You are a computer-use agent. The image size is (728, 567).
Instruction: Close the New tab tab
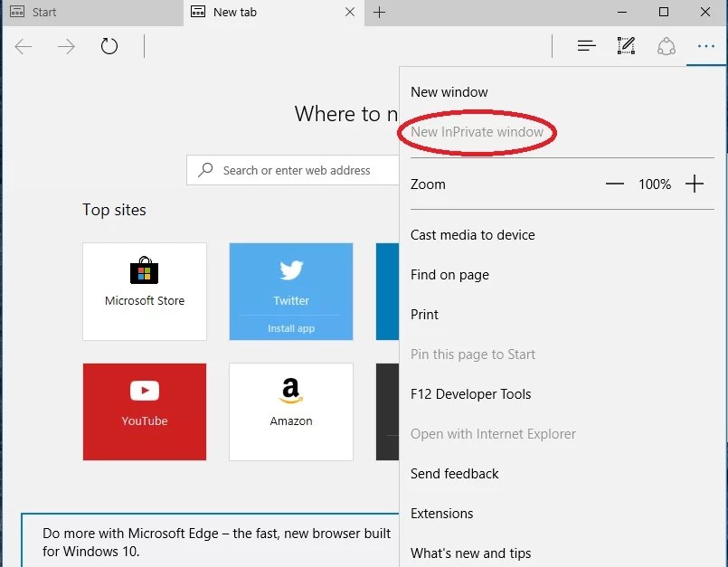pos(350,12)
